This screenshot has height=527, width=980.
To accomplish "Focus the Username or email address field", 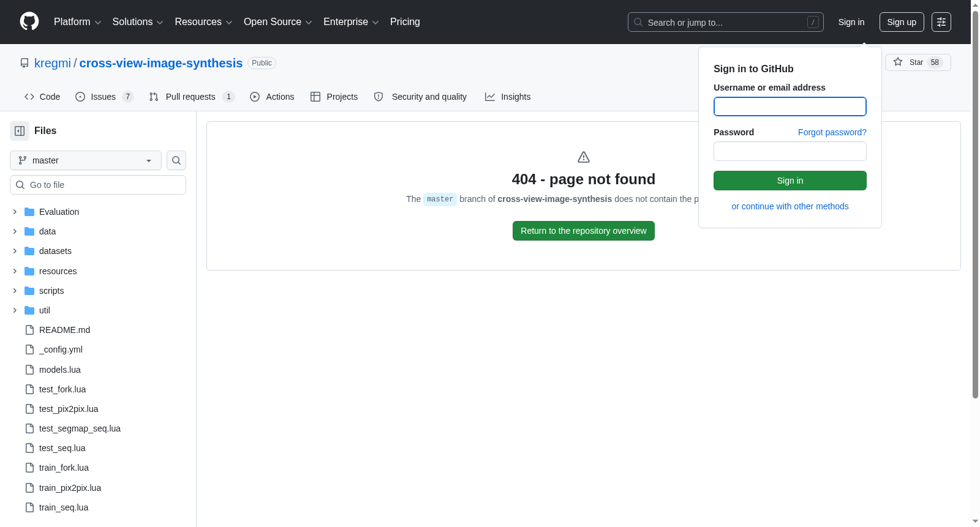I will pos(790,107).
